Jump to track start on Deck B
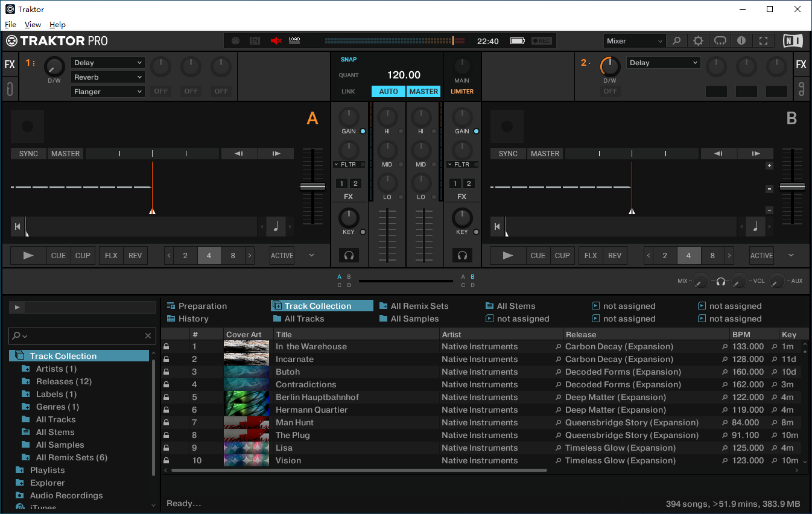The width and height of the screenshot is (812, 514). pyautogui.click(x=496, y=227)
